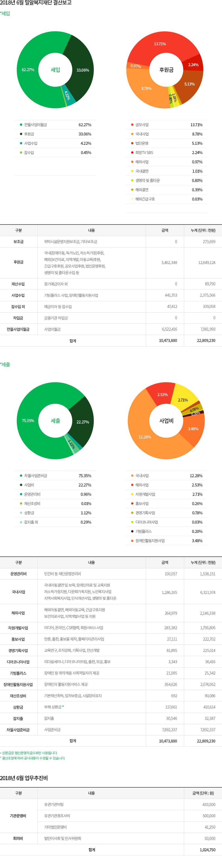The image size is (222, 868).
Task: Click the 차입금 row label in the table
Action: tap(18, 318)
